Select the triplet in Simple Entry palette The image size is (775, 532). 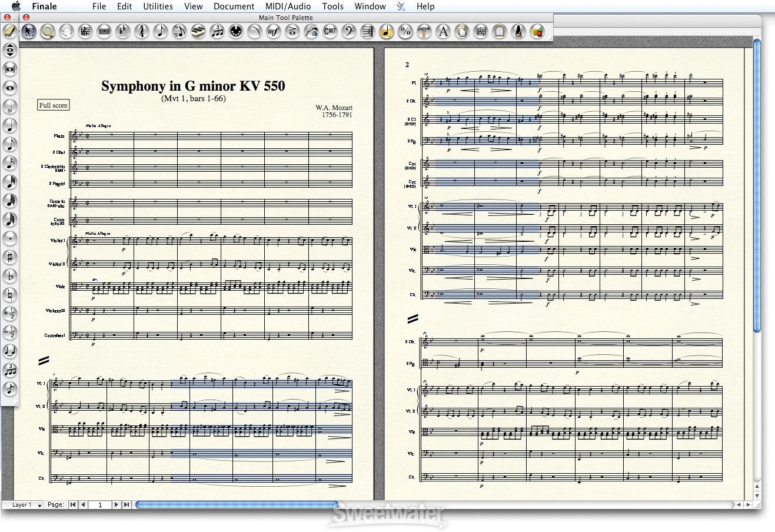tap(10, 370)
